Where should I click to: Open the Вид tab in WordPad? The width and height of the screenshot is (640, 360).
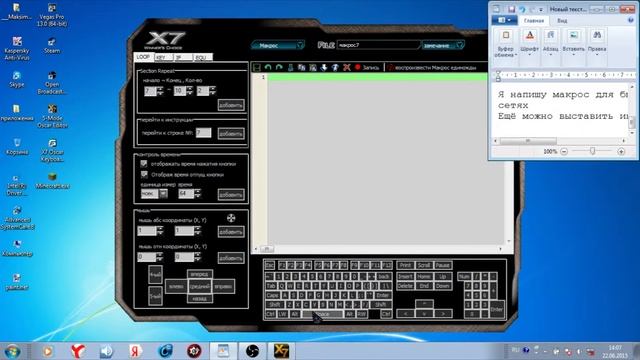click(x=562, y=20)
